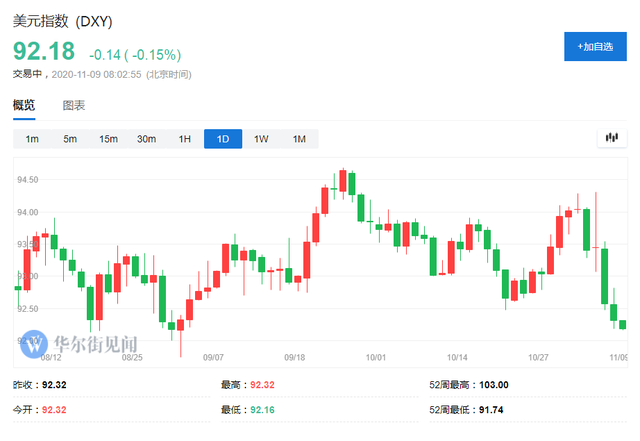Screen dimensions: 640x441
Task: Click the timestamp 2020-11-09 08:02:55
Action: (96, 75)
